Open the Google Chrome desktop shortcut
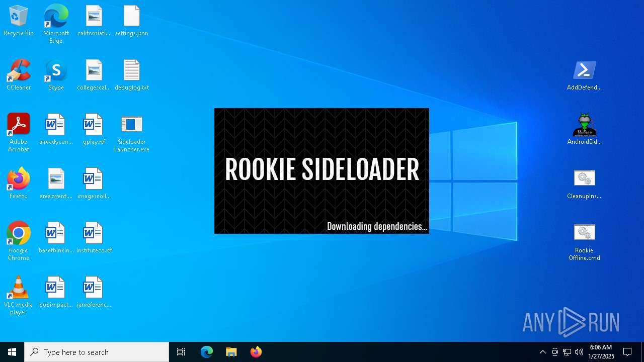The width and height of the screenshot is (644, 362). click(19, 241)
